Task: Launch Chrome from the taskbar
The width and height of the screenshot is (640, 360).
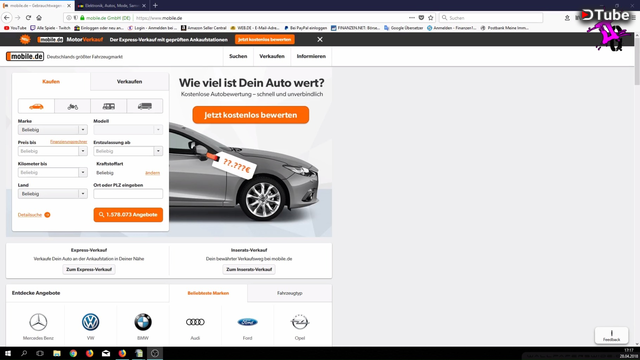Action: 73,353
